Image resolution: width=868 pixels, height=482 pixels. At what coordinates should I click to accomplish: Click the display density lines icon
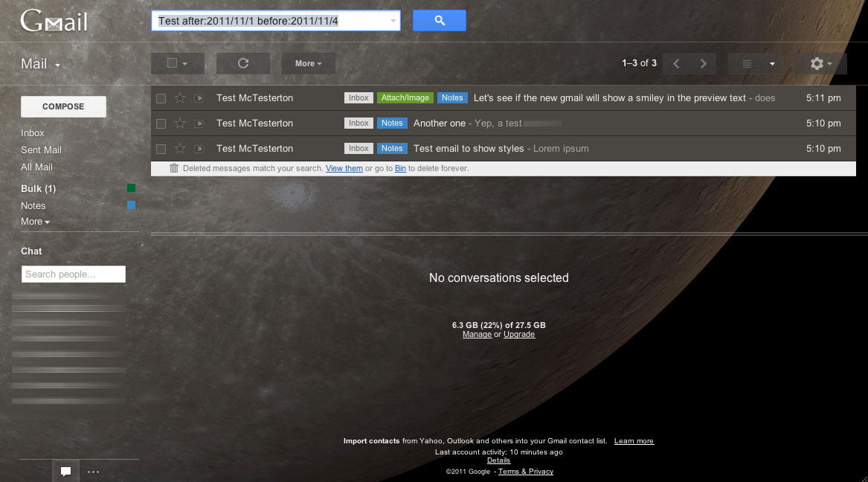tap(747, 64)
